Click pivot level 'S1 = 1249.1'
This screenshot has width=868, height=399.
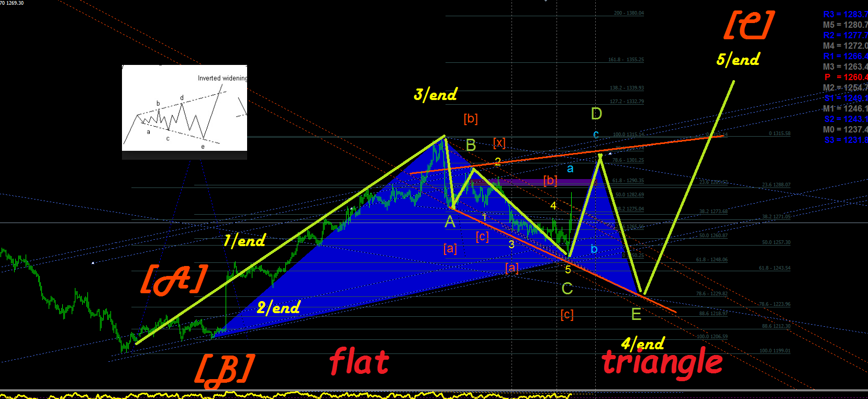[845, 98]
